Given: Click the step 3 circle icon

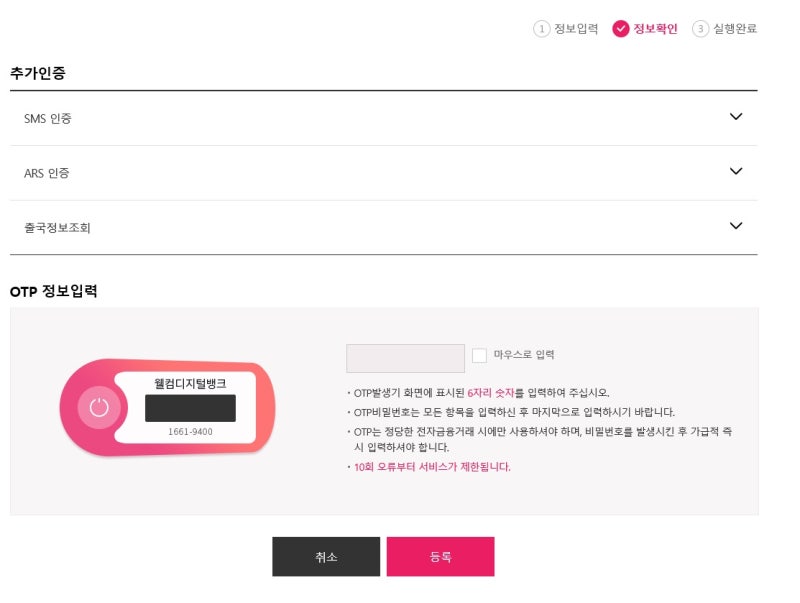Looking at the screenshot, I should click(701, 29).
